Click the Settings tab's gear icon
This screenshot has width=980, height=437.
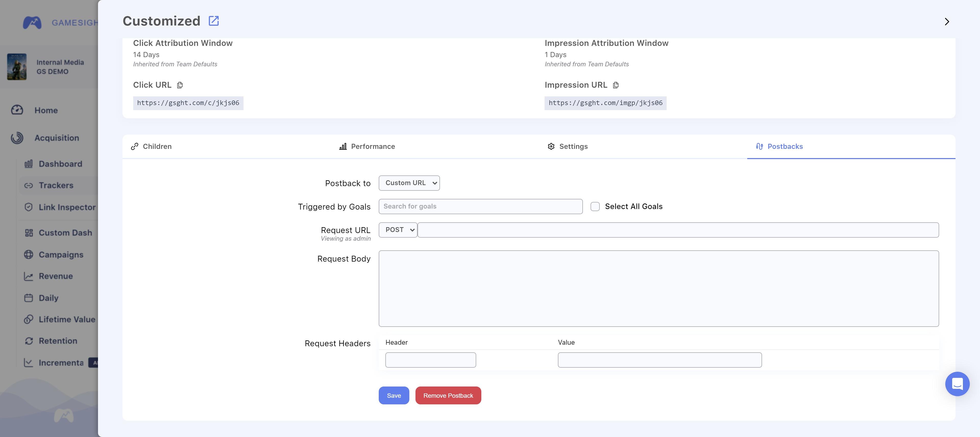click(551, 147)
